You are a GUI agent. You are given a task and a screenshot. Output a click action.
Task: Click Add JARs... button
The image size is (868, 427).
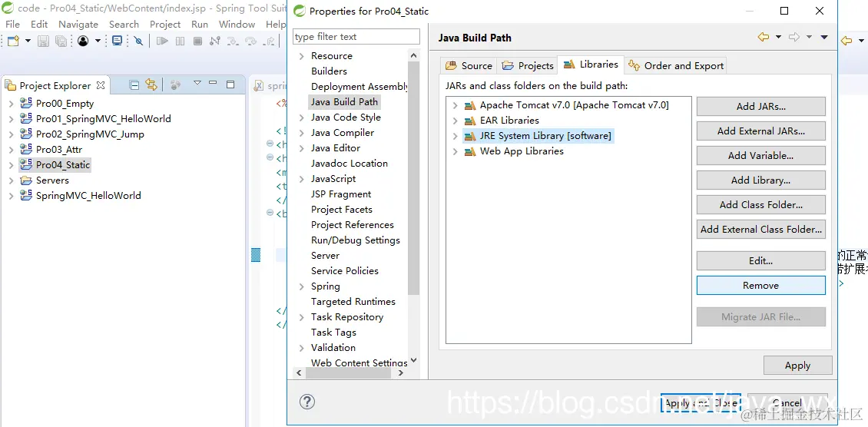point(760,107)
